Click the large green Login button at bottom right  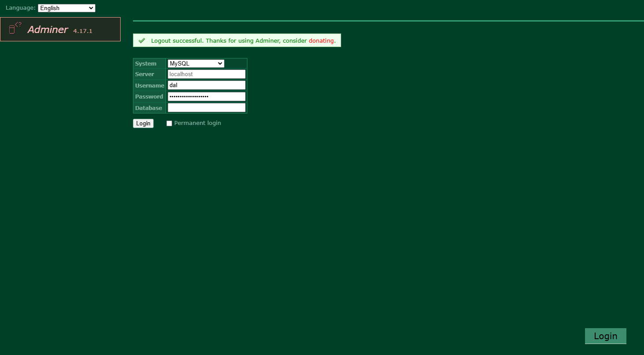pyautogui.click(x=605, y=336)
